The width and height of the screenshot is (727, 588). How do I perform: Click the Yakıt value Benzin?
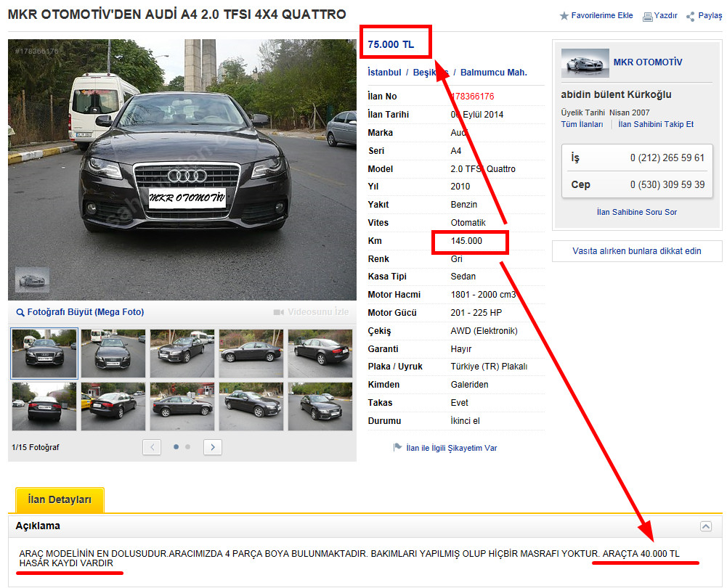[x=463, y=204]
